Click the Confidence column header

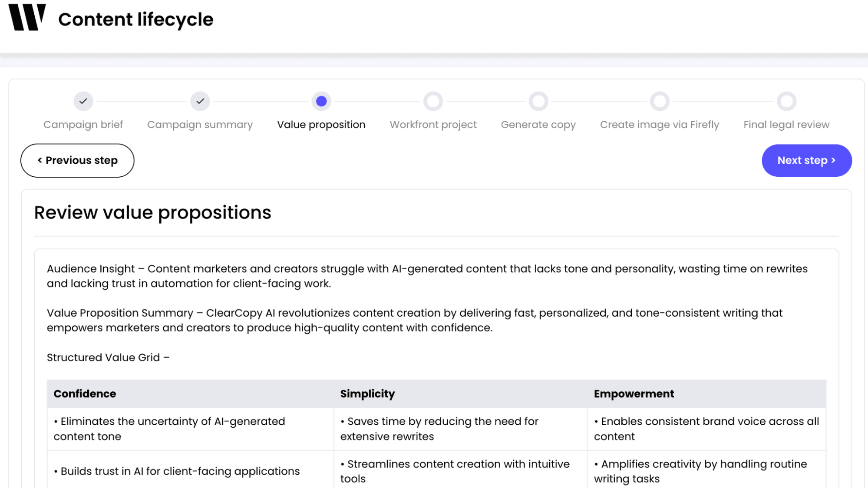(85, 394)
